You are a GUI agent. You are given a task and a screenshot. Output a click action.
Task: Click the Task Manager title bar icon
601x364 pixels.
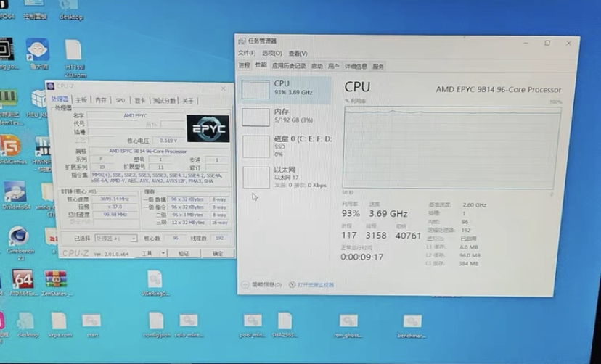242,41
